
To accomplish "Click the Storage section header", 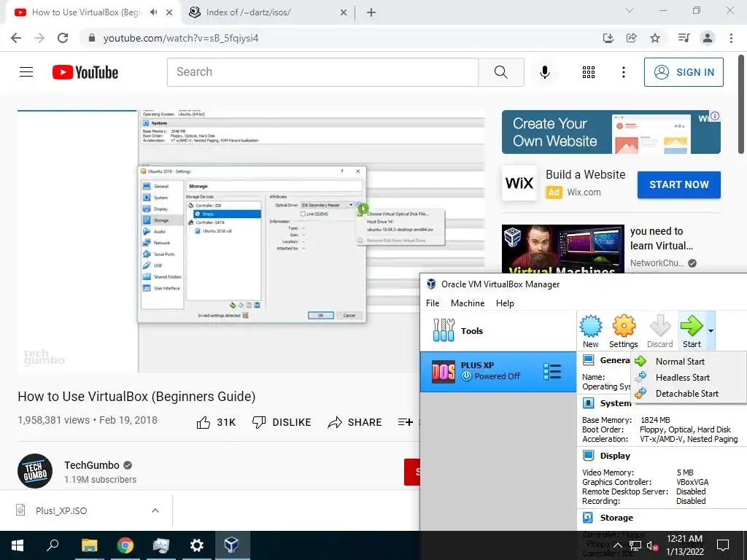I will [x=616, y=518].
